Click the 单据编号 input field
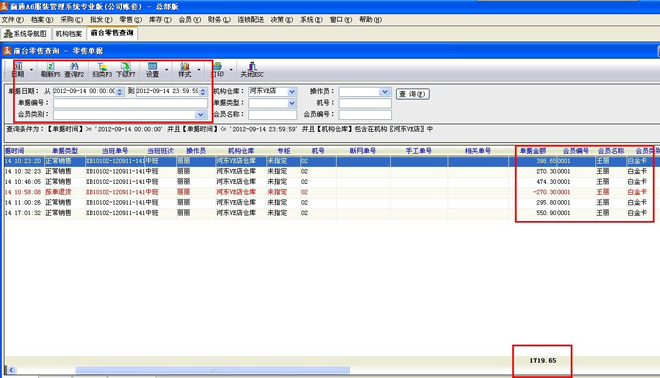 pyautogui.click(x=130, y=103)
